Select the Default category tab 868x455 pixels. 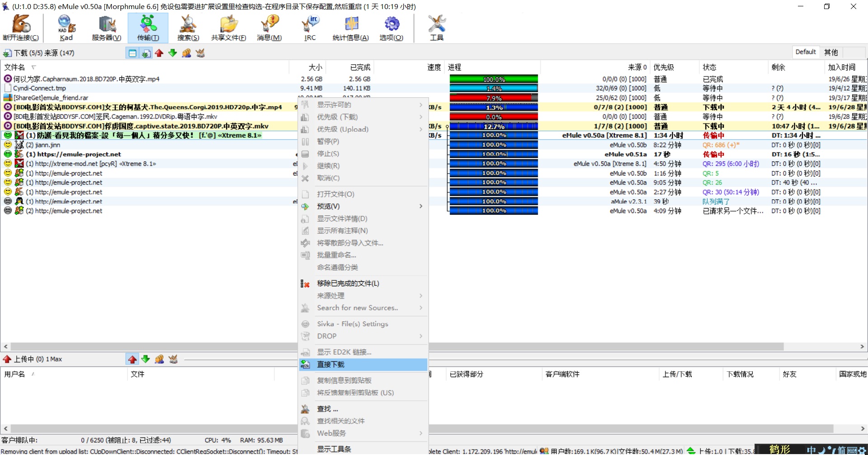[806, 52]
